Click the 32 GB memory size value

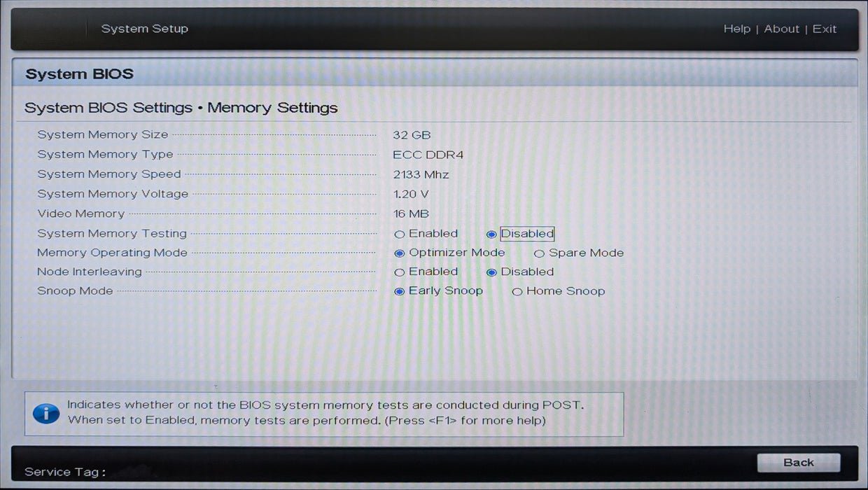[x=412, y=135]
